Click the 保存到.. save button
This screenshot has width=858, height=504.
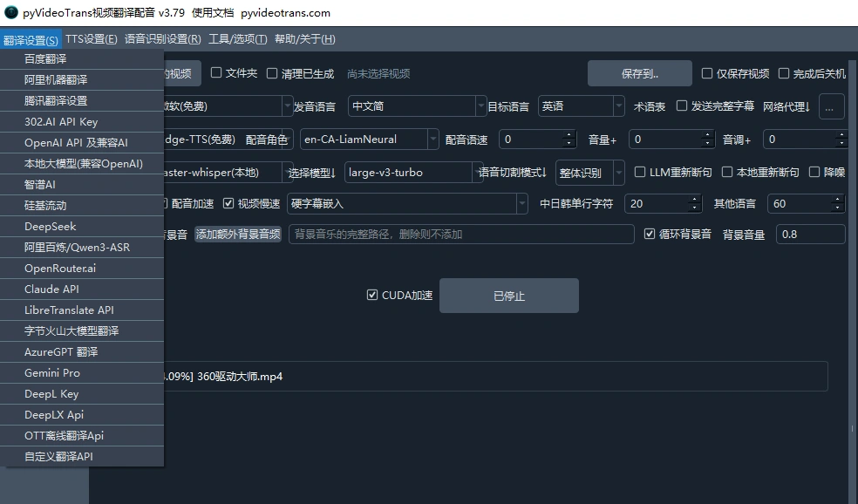pyautogui.click(x=639, y=73)
